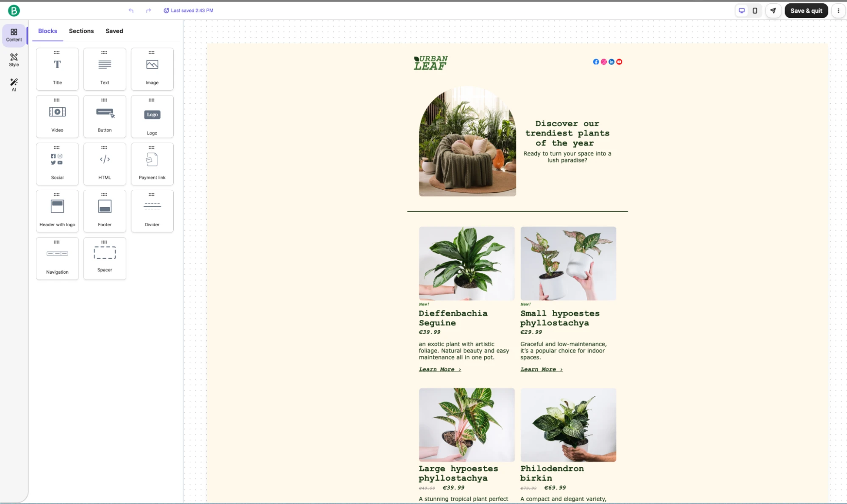Click the redo arrow icon
The height and width of the screenshot is (504, 847).
click(x=148, y=11)
